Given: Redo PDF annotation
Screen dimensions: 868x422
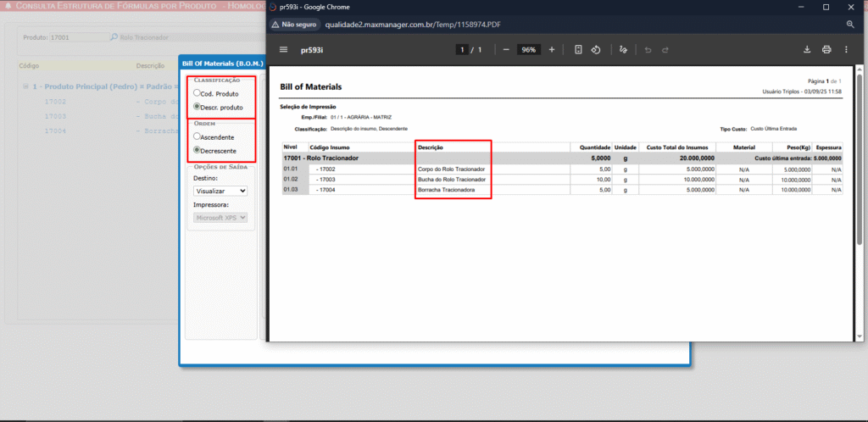Looking at the screenshot, I should [x=665, y=50].
